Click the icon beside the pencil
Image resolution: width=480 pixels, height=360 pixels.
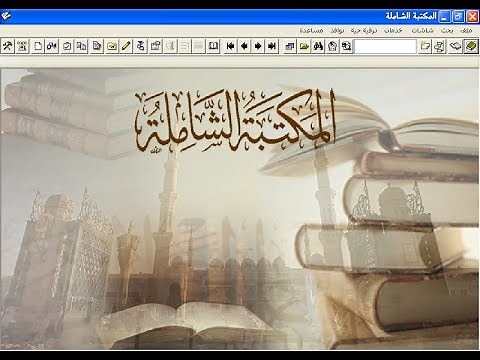[141, 46]
